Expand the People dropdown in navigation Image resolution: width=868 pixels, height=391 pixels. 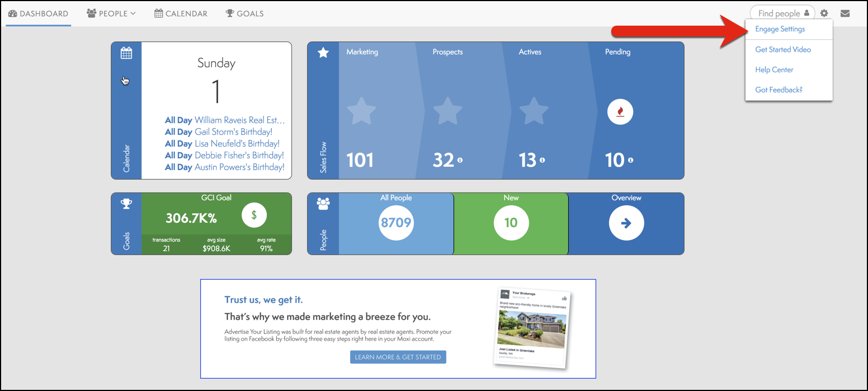pos(111,13)
